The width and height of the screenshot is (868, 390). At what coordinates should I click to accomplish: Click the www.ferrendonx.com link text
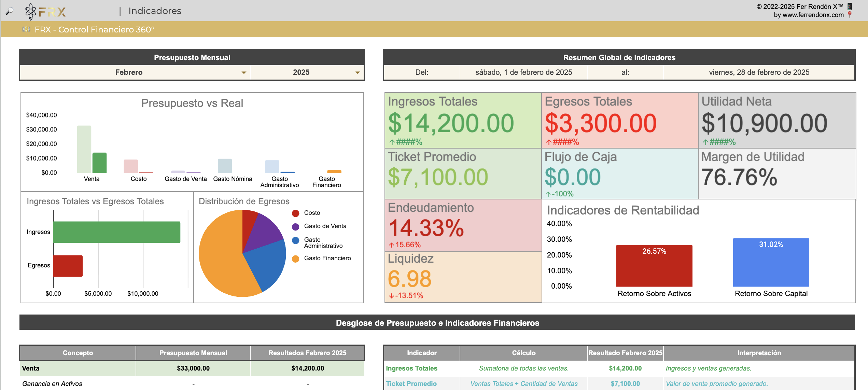pos(813,15)
